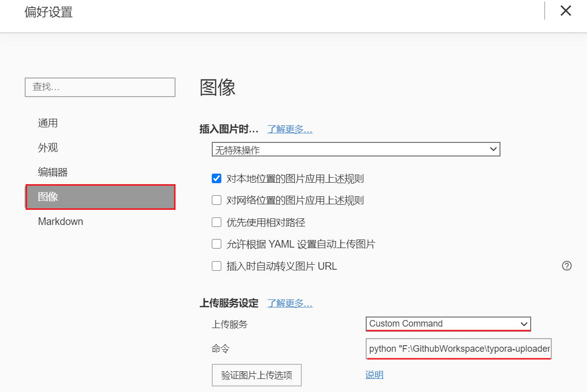Click the 偏好设置 window title
Screen dimensions: 587x392
tap(49, 13)
